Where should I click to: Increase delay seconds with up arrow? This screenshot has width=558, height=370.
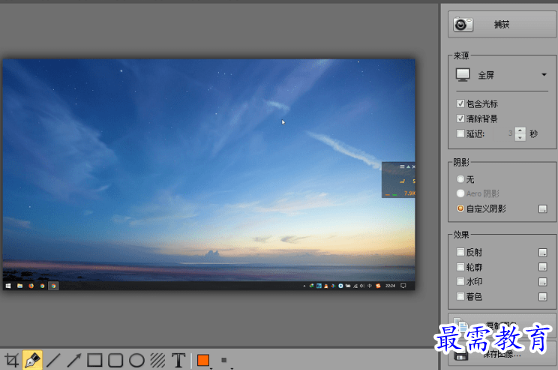[520, 131]
